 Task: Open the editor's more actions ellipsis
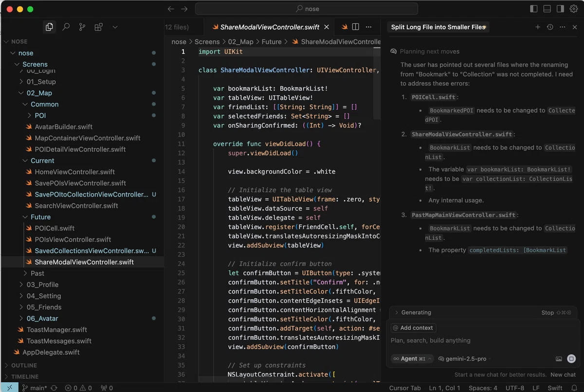click(369, 27)
